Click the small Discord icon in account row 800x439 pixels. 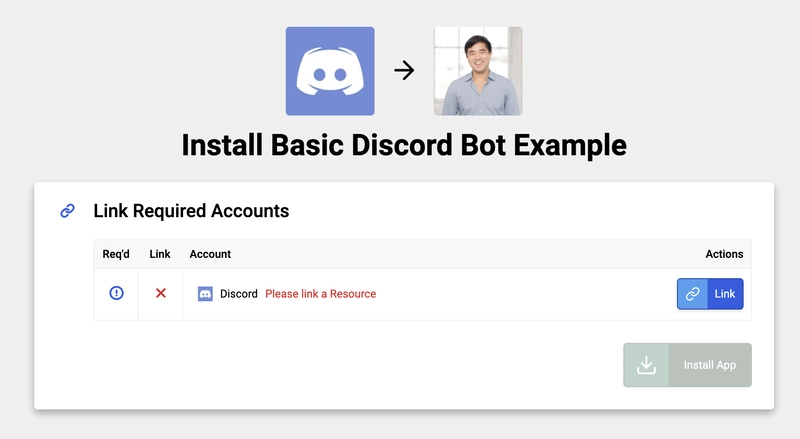point(205,294)
